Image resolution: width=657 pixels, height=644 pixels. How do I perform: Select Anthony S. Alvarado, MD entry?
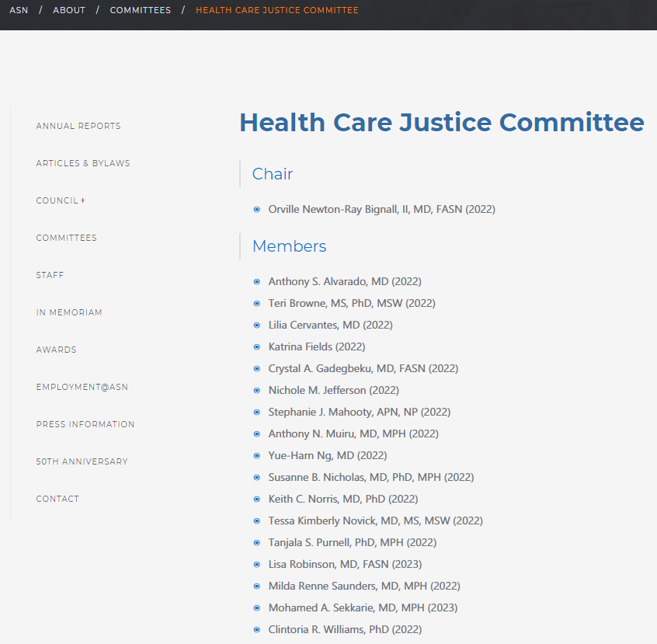click(x=345, y=281)
